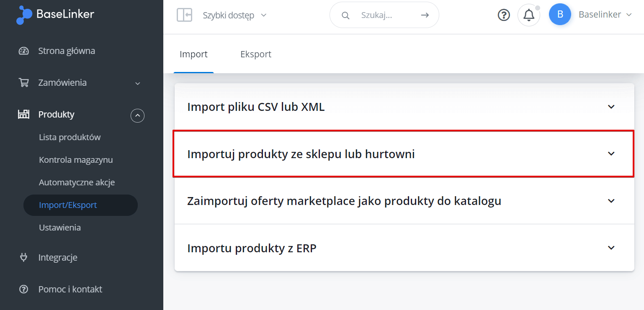Toggle the sidebar collapse icon

point(184,15)
